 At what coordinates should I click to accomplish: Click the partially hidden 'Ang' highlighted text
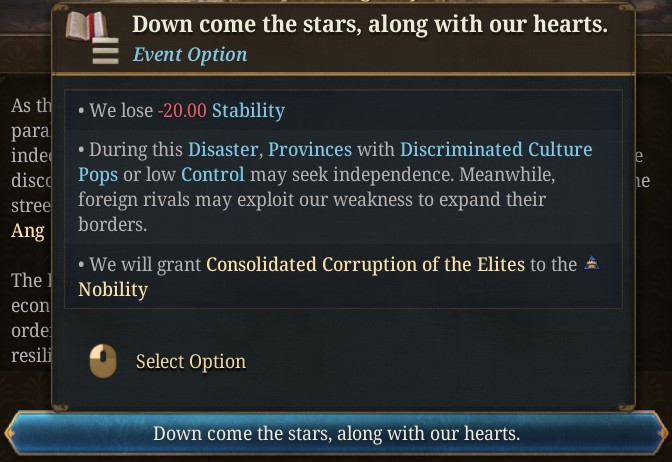coord(28,231)
